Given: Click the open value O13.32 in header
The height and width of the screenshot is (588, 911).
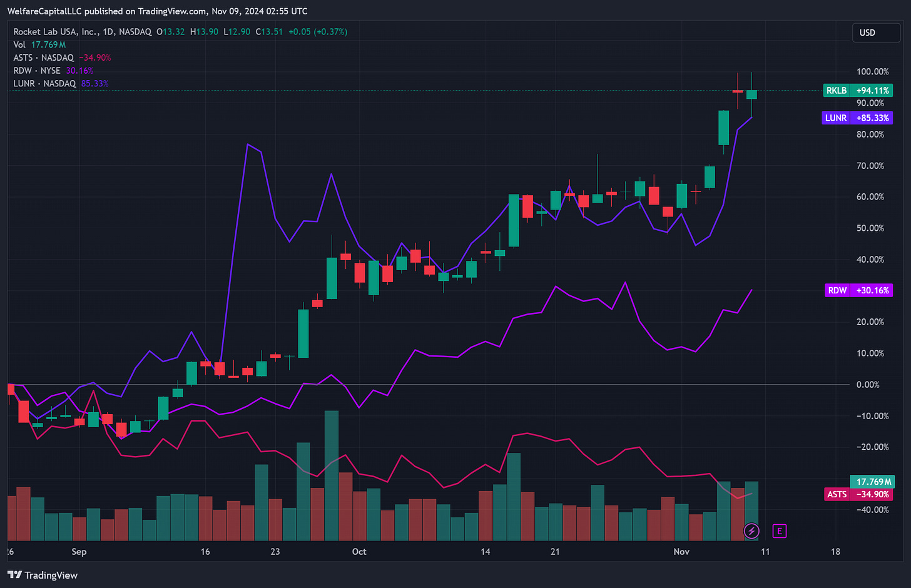Looking at the screenshot, I should tap(171, 31).
